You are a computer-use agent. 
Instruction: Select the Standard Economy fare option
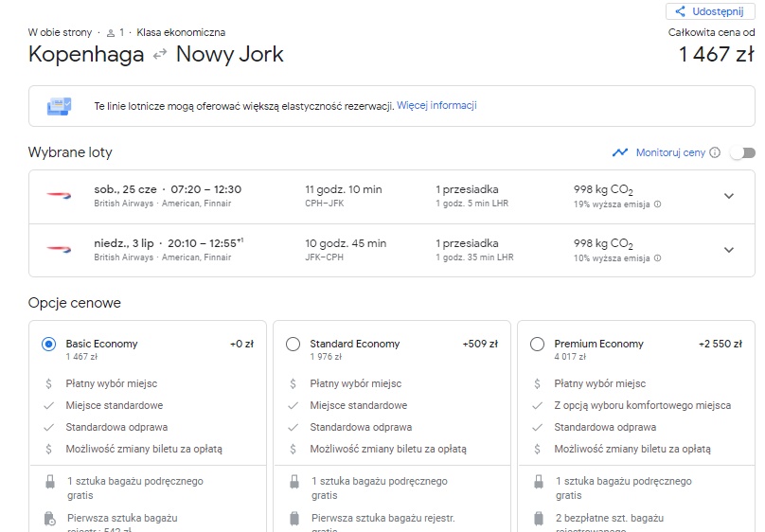(293, 345)
